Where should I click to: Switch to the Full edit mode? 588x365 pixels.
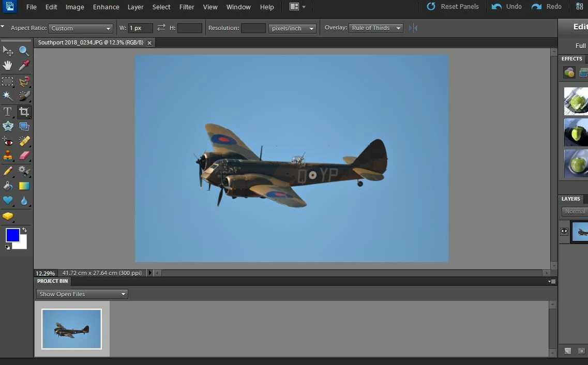pos(580,45)
